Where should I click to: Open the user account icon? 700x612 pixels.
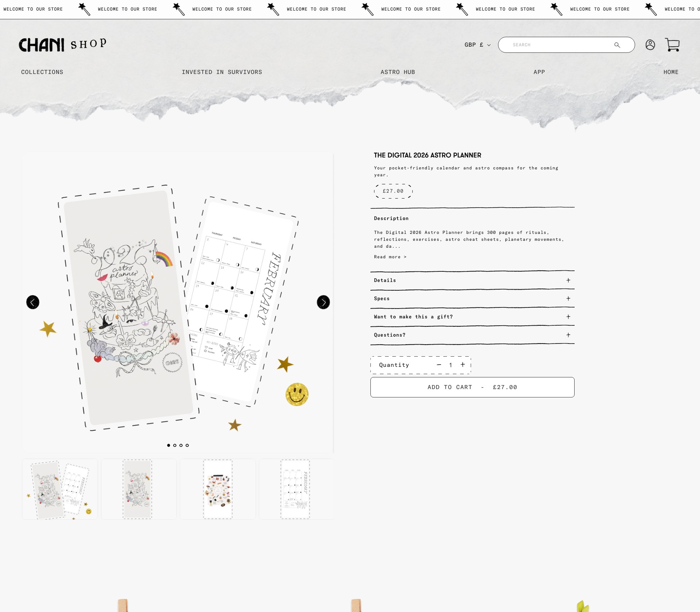pos(650,45)
